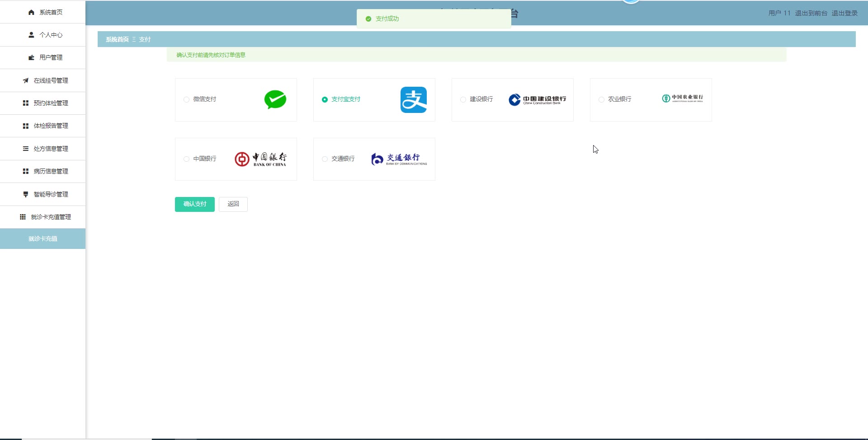This screenshot has width=868, height=440.
Task: Click the 返回 button
Action: 233,204
